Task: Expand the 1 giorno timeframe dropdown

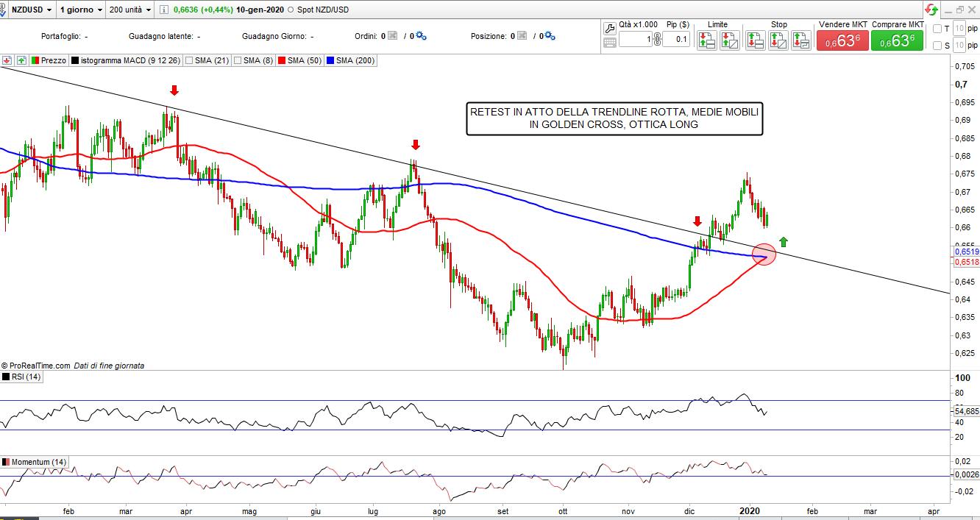Action: (81, 10)
